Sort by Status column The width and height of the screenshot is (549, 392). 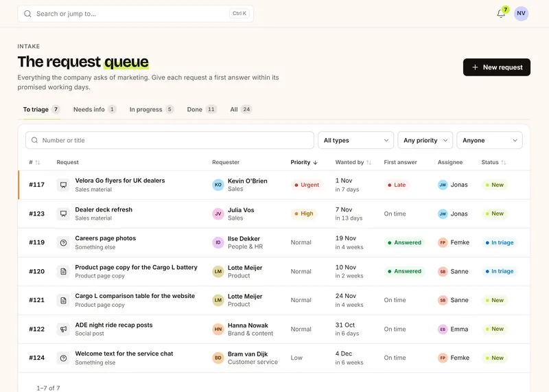click(x=493, y=162)
